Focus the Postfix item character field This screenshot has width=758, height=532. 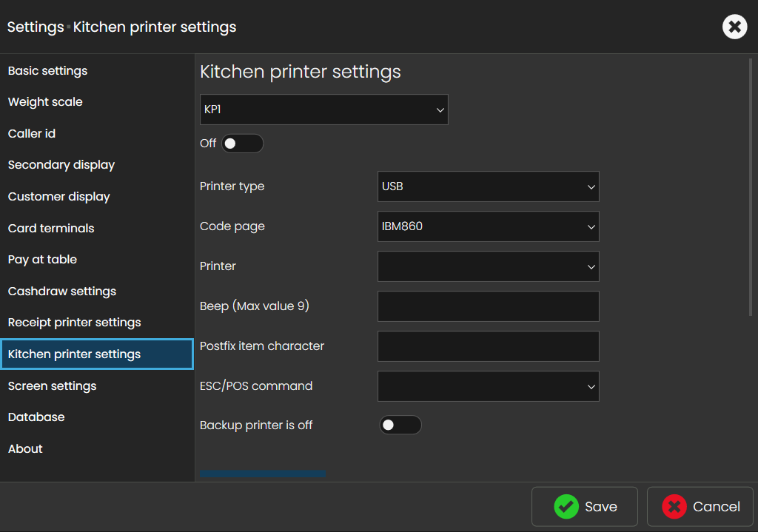(488, 346)
